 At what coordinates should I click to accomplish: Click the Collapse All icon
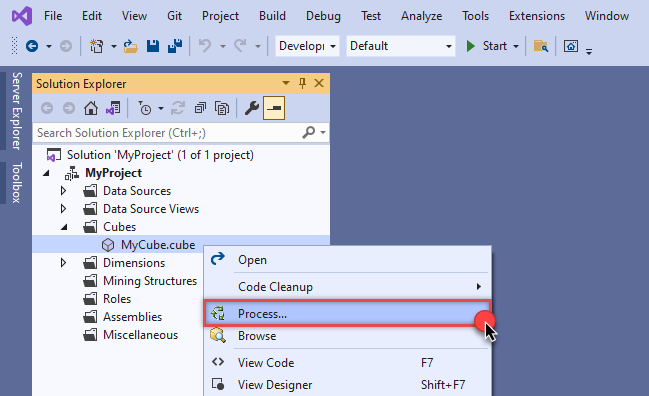pos(200,108)
